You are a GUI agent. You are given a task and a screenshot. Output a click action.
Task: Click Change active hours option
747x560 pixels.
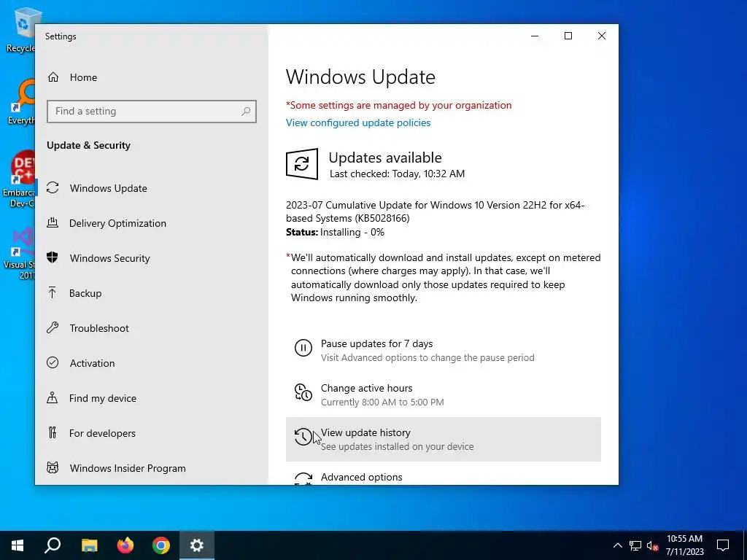(x=443, y=394)
